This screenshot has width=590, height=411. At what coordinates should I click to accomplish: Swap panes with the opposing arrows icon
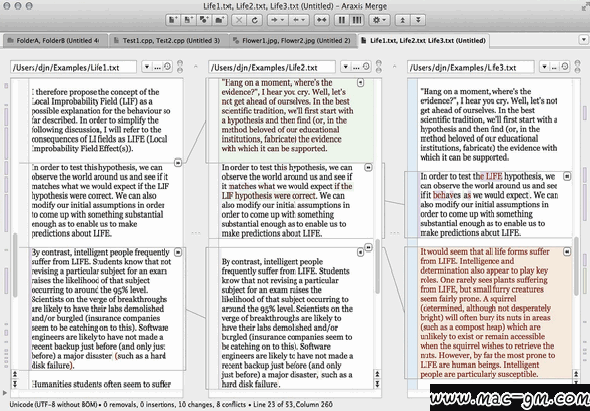coord(321,20)
